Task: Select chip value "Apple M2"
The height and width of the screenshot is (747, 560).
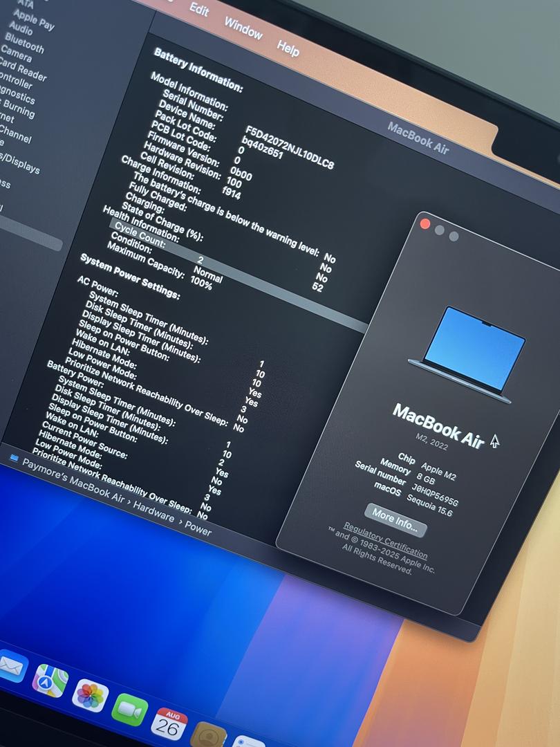Action: (x=438, y=472)
